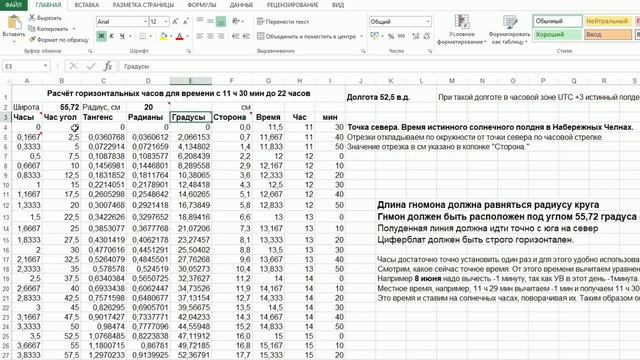The width and height of the screenshot is (640, 360).
Task: Open the Font (Шрифт) group dialog launcher
Action: pos(189,51)
